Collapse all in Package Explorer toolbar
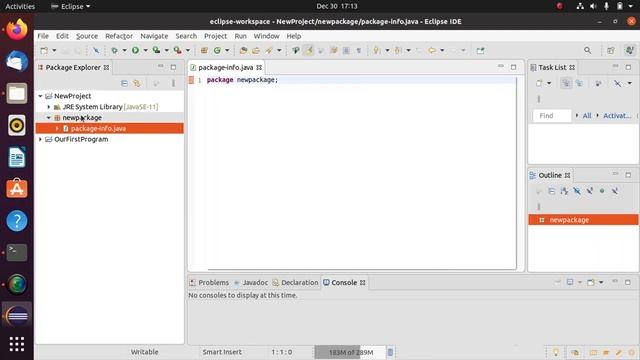The height and width of the screenshot is (360, 640). pyautogui.click(x=124, y=83)
